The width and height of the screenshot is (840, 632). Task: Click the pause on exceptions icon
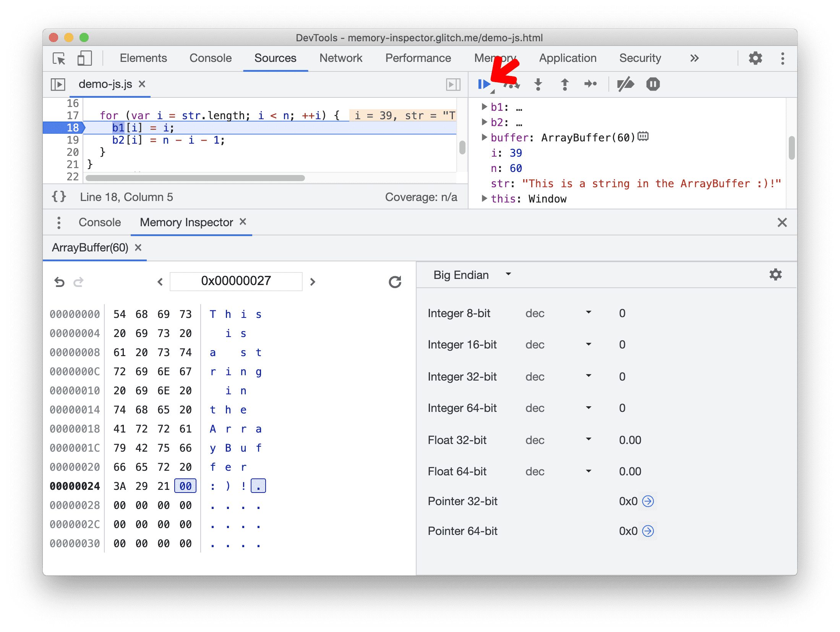click(x=653, y=84)
